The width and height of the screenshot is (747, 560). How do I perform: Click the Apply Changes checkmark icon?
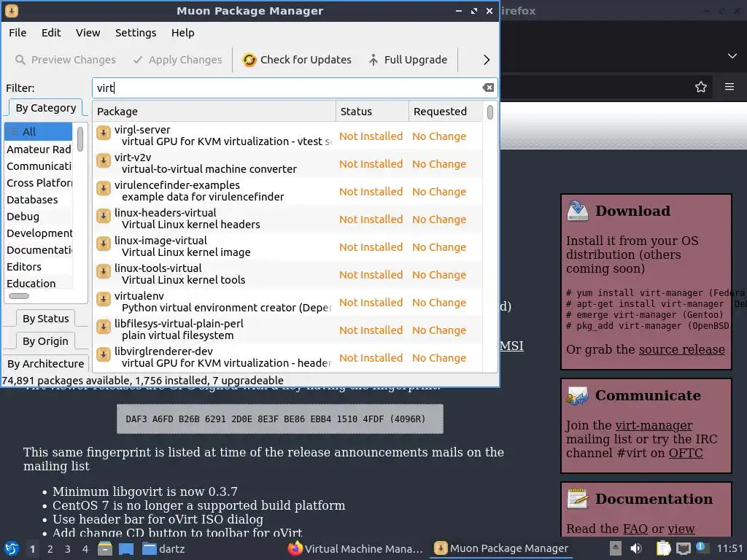(x=138, y=60)
